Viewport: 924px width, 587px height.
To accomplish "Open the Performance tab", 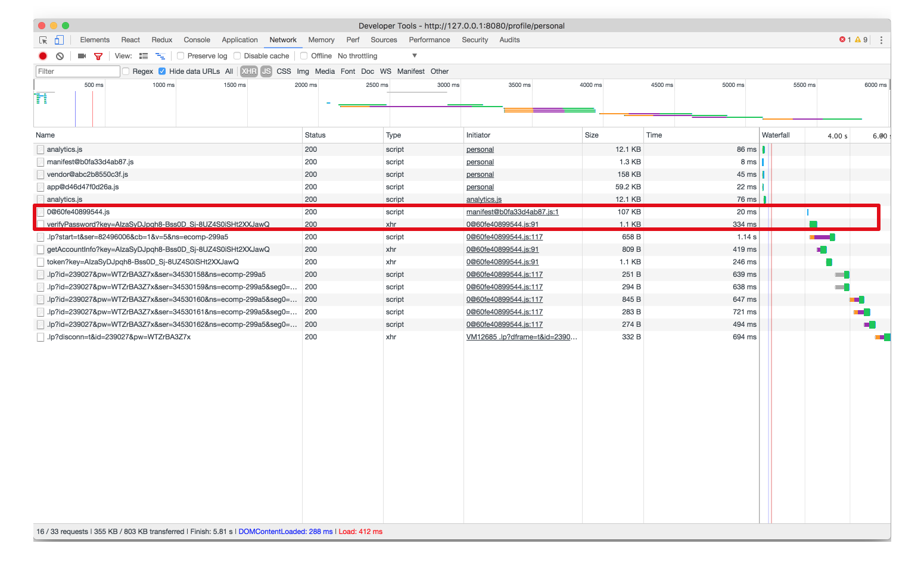I will click(x=430, y=40).
